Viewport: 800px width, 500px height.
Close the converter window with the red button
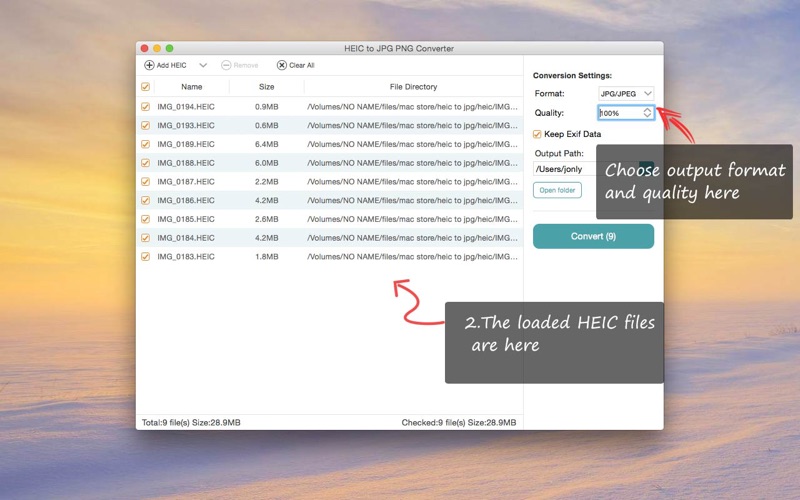click(x=144, y=48)
